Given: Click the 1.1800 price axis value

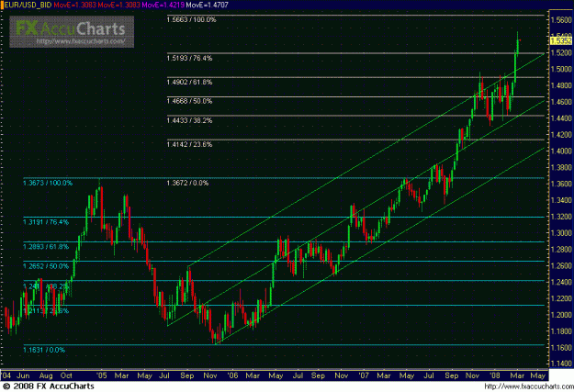Looking at the screenshot, I should click(561, 331).
